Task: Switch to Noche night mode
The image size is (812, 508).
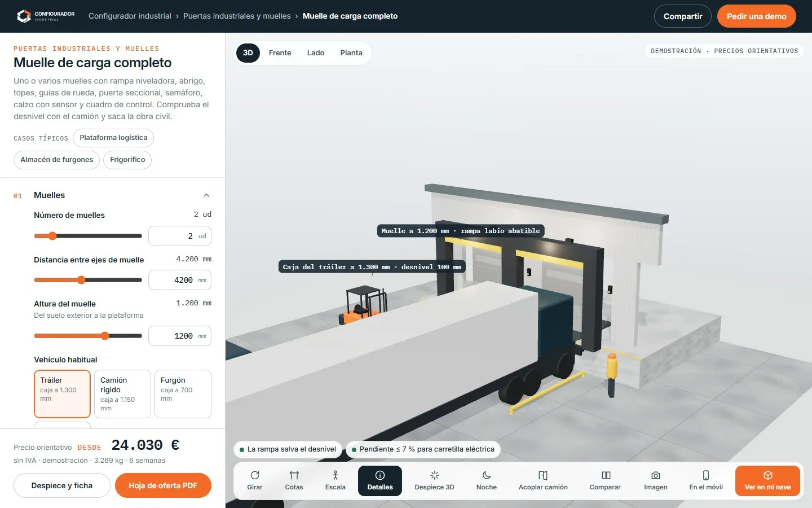Action: pyautogui.click(x=487, y=481)
